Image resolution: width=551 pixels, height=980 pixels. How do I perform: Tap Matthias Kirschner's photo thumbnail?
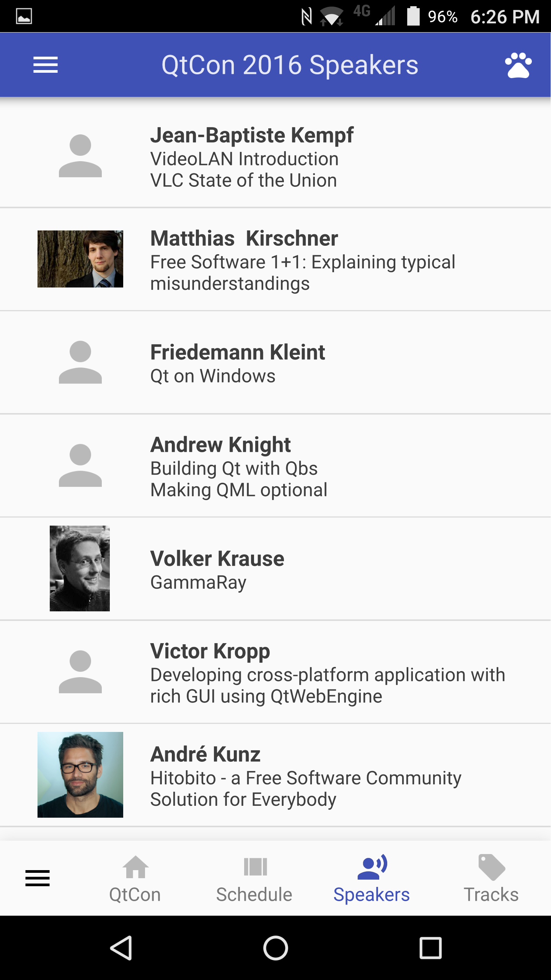coord(80,259)
